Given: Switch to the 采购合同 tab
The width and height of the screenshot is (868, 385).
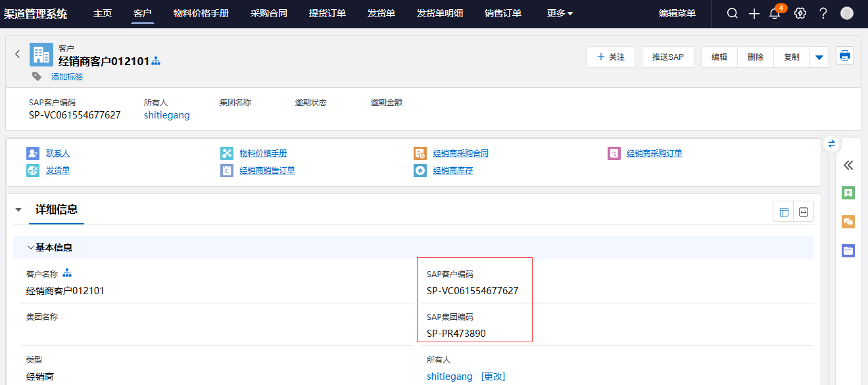Looking at the screenshot, I should pos(268,14).
